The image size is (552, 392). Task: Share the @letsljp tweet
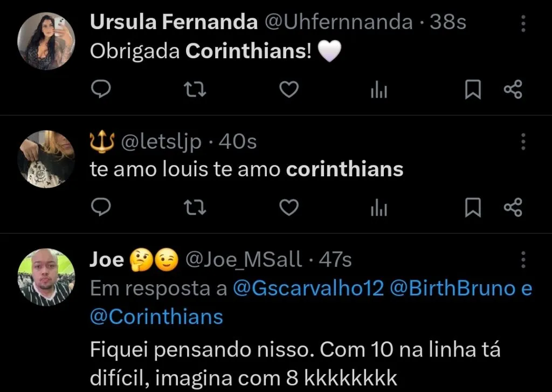[513, 207]
